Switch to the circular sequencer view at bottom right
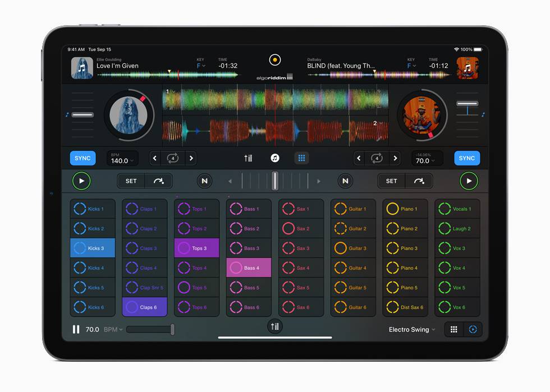Screen dimensions: 550x392 pos(473,329)
